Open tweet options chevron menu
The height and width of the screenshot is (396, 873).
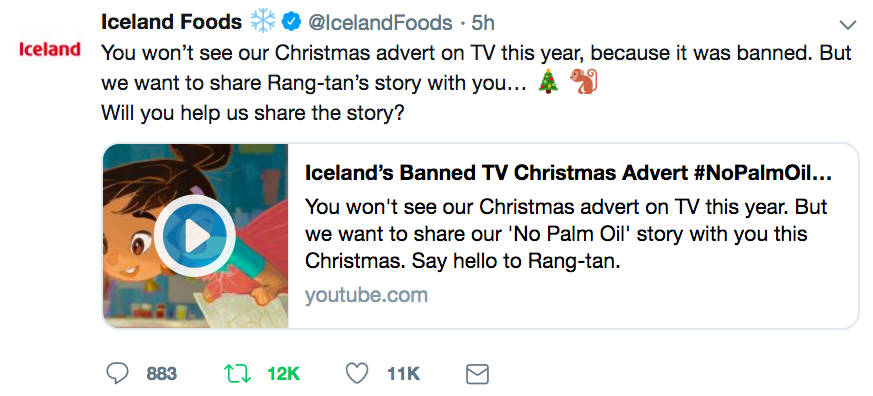pos(848,25)
